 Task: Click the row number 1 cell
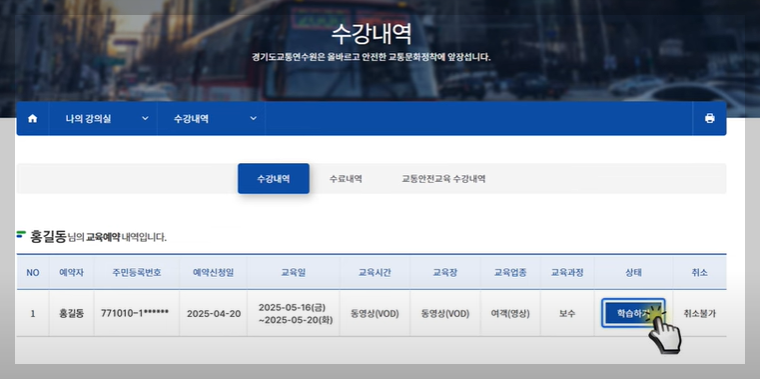coord(32,314)
